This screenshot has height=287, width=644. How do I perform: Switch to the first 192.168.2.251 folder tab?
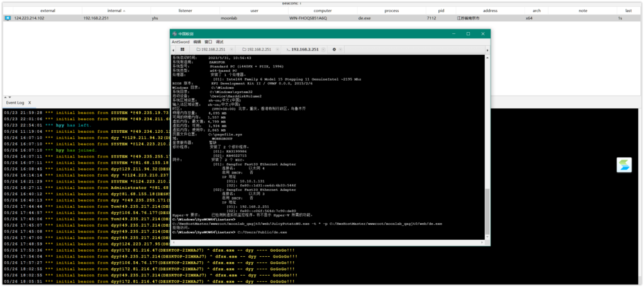(x=212, y=49)
